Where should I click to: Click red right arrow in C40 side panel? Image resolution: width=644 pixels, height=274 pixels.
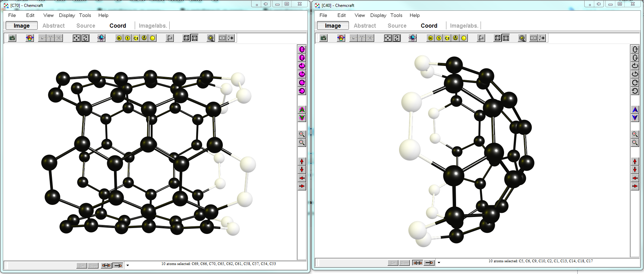tap(635, 186)
